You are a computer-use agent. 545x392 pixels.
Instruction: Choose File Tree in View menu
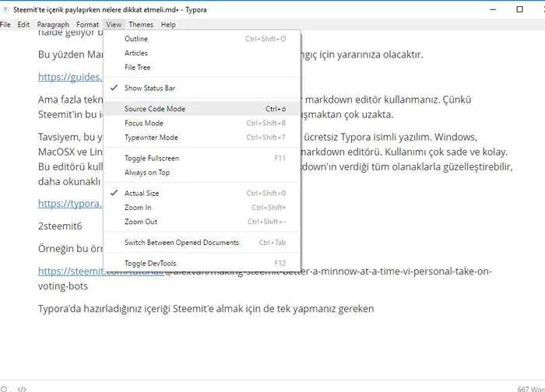pyautogui.click(x=202, y=68)
